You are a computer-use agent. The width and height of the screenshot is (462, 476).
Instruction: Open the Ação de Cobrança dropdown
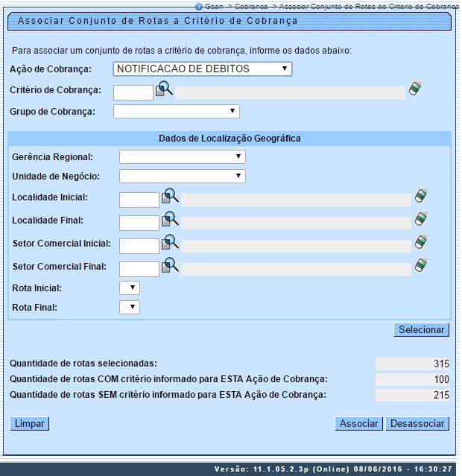(202, 69)
